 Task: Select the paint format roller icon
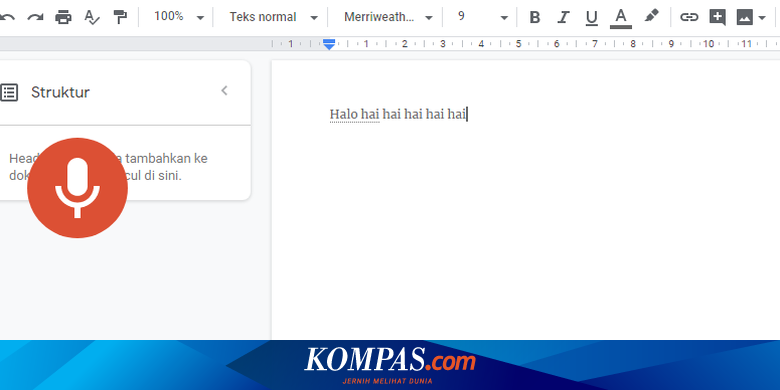(120, 17)
